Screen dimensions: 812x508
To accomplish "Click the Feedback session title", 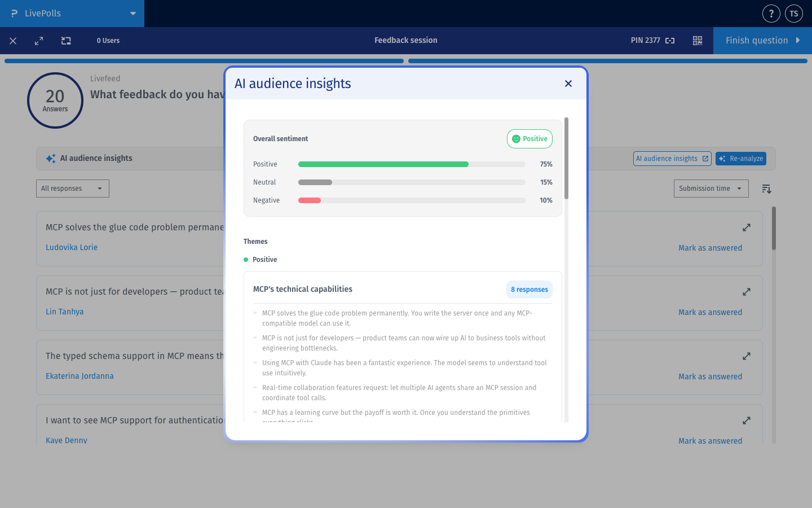I will point(406,40).
